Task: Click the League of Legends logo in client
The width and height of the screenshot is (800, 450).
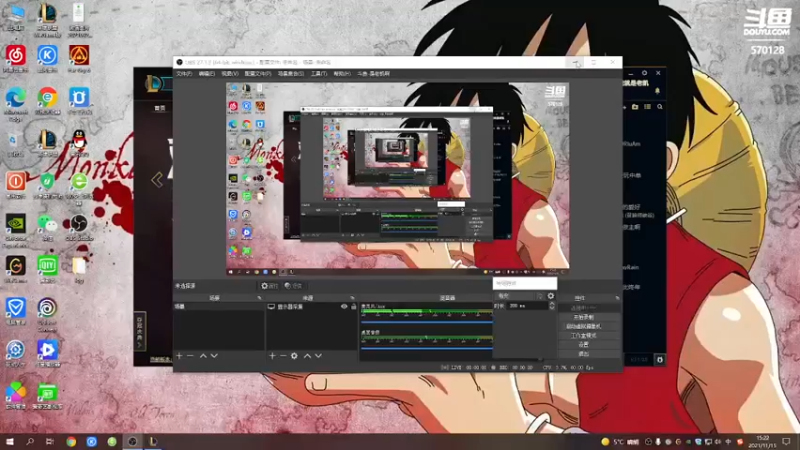Action: (x=153, y=84)
